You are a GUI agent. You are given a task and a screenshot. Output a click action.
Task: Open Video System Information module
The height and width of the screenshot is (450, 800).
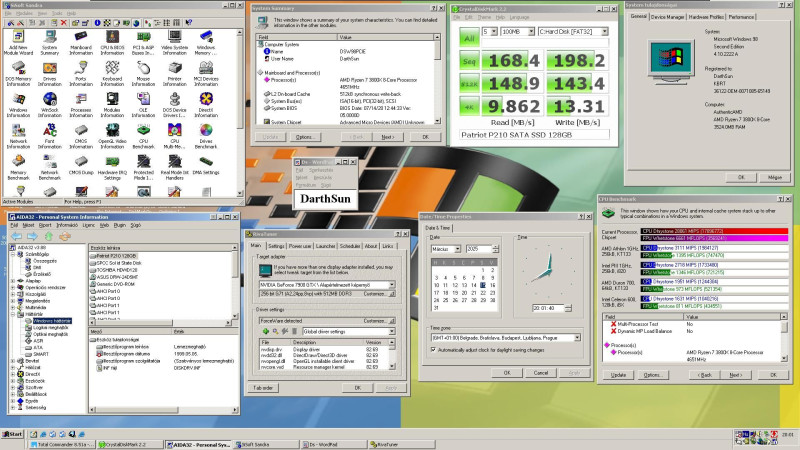pyautogui.click(x=174, y=43)
